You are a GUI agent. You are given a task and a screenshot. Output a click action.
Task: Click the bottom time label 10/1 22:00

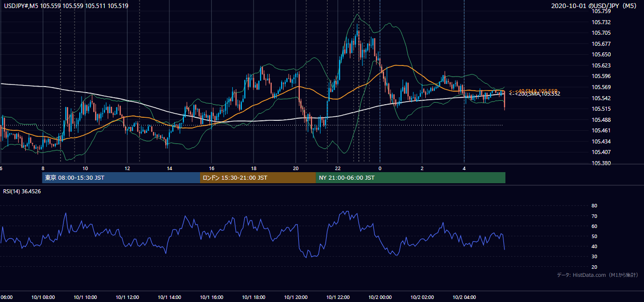[338, 297]
